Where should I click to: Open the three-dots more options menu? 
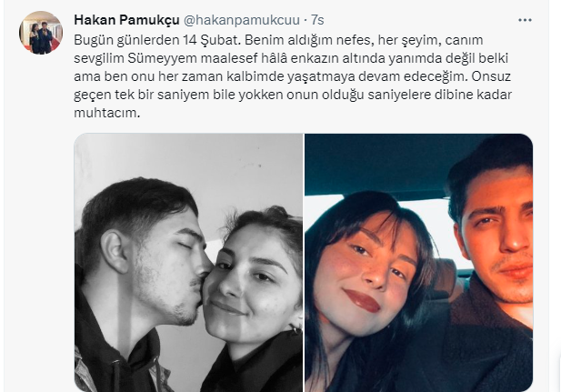coord(525,20)
